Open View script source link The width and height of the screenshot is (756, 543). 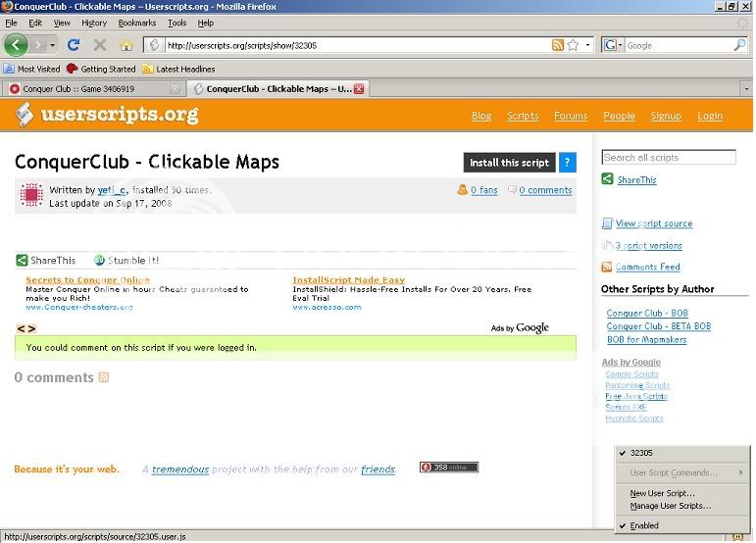pos(654,223)
